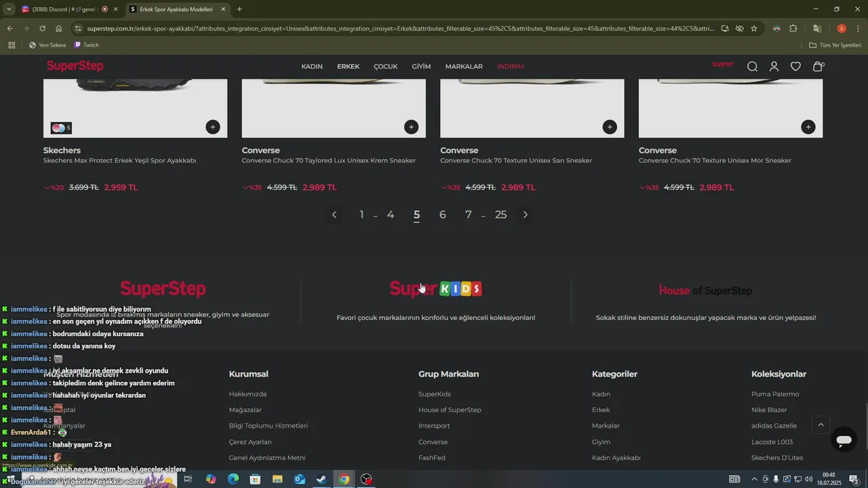
Task: Open Skechers D'Lites collection link
Action: point(777,458)
